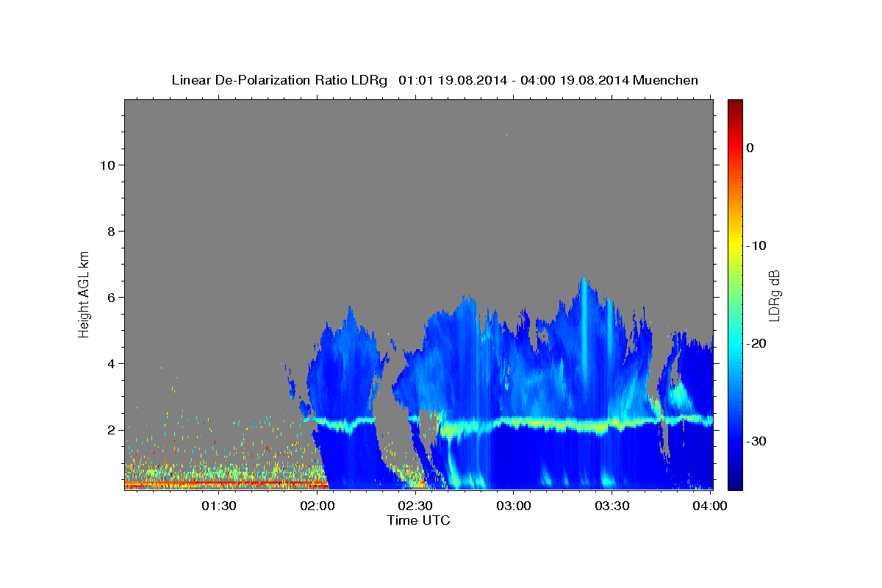The image size is (882, 588).
Task: Click the yellow -10 dB colorbar region
Action: [x=735, y=245]
